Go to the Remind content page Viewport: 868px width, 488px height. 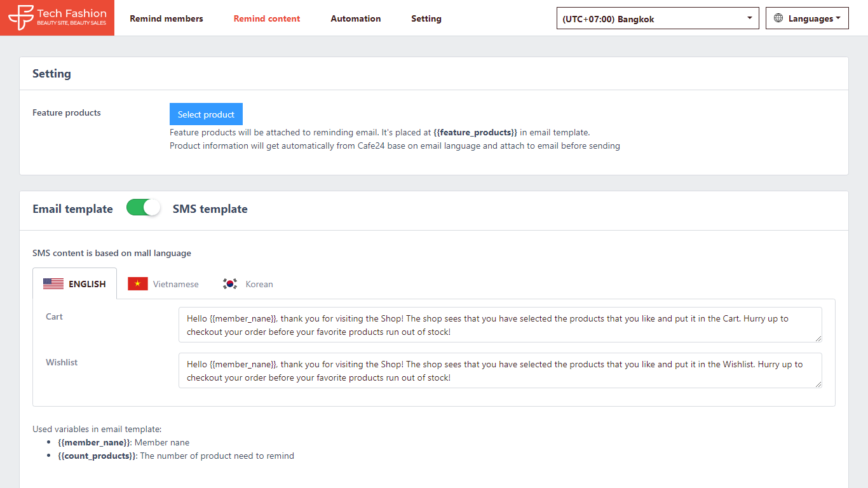click(x=267, y=18)
